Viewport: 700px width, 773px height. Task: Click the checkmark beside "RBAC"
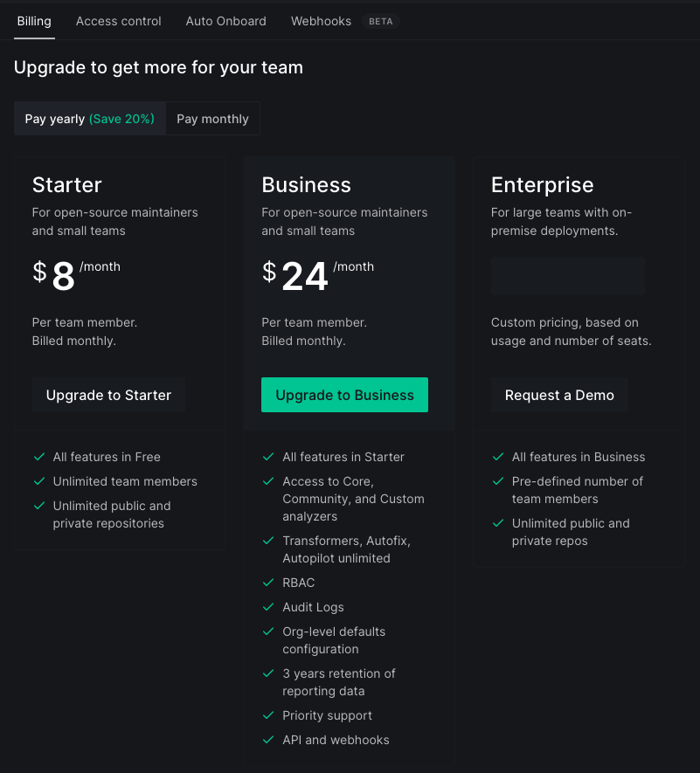click(x=267, y=583)
